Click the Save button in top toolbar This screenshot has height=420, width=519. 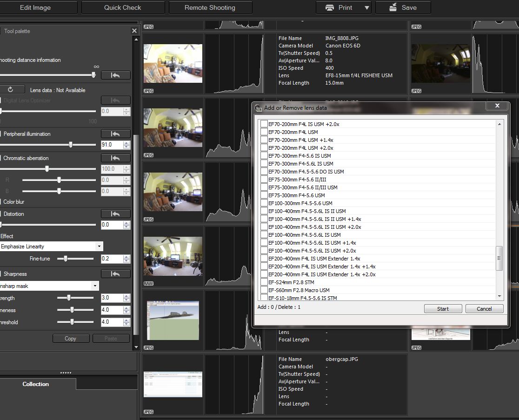click(x=403, y=7)
